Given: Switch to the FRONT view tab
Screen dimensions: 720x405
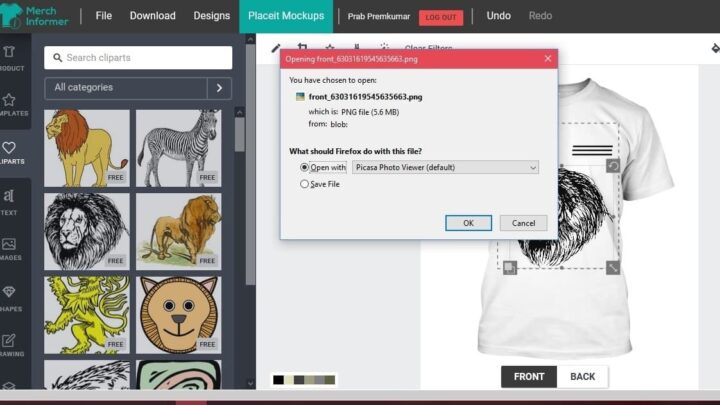Looking at the screenshot, I should pos(529,377).
